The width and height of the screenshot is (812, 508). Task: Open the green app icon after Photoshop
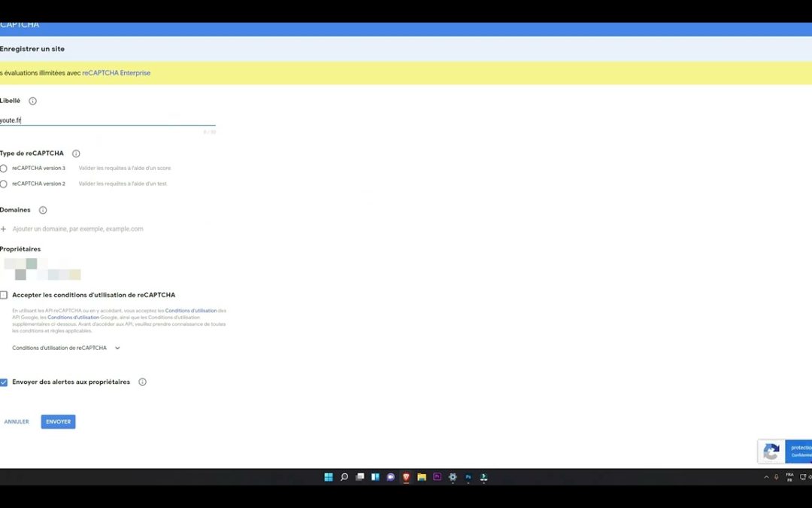(x=483, y=477)
